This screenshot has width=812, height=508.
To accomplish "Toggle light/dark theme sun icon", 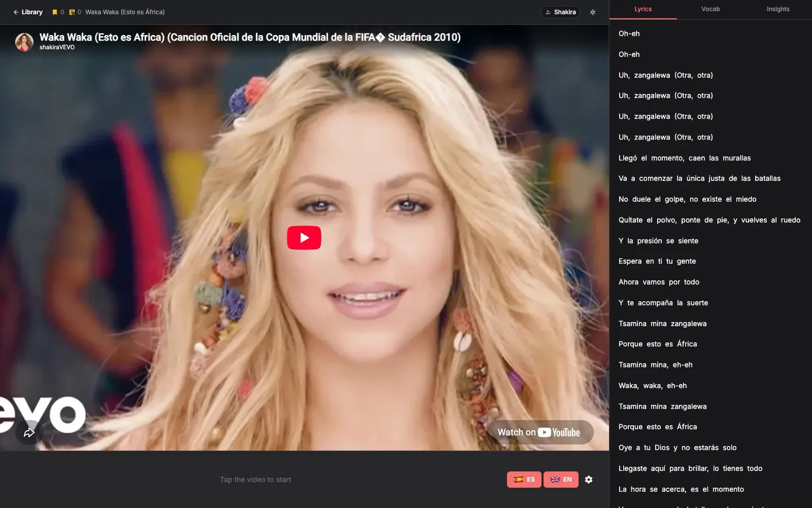I will click(x=593, y=12).
